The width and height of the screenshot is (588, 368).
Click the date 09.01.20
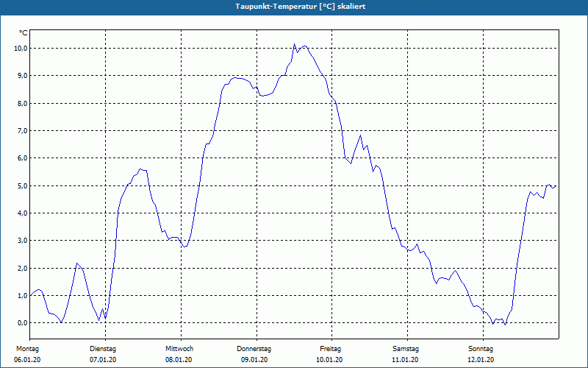[x=254, y=360]
